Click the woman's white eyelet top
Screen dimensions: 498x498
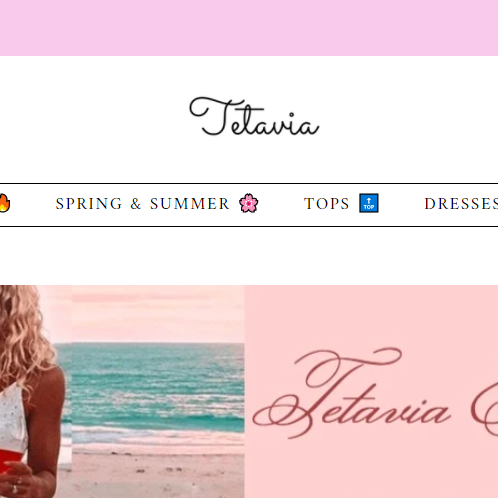12,417
